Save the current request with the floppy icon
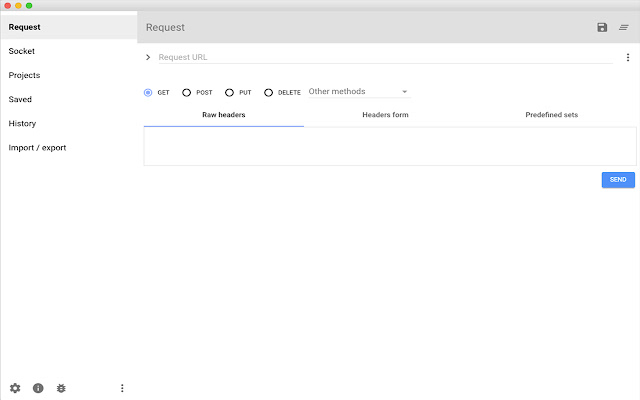The image size is (640, 400). point(602,27)
